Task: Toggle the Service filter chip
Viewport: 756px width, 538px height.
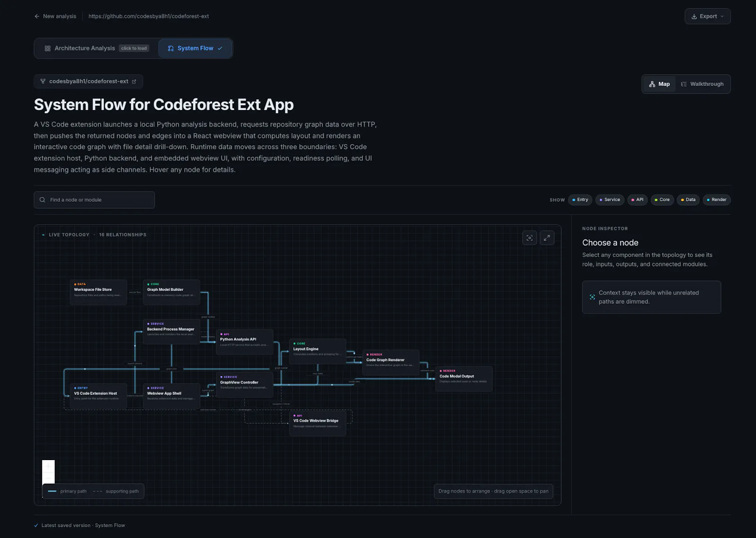Action: 610,200
